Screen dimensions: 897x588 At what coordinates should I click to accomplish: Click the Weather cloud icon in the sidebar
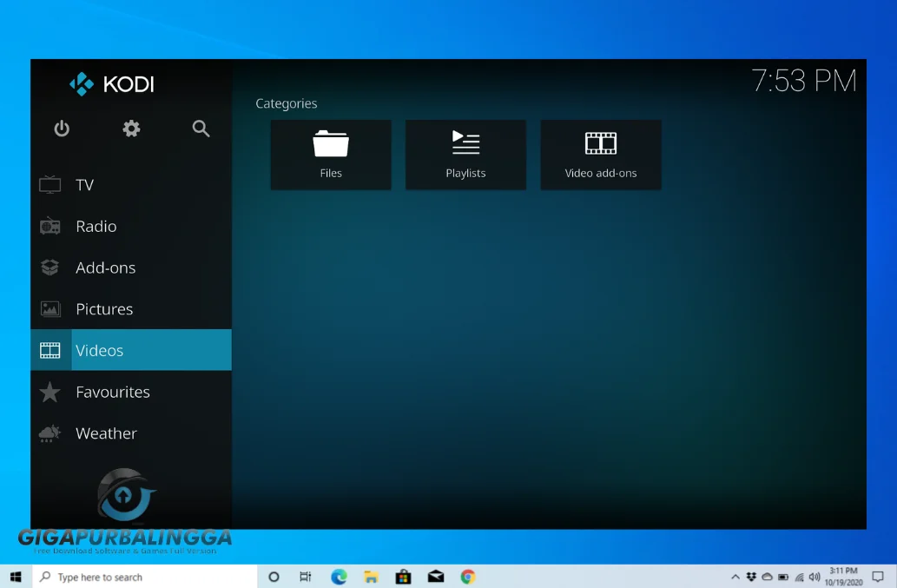pyautogui.click(x=49, y=433)
